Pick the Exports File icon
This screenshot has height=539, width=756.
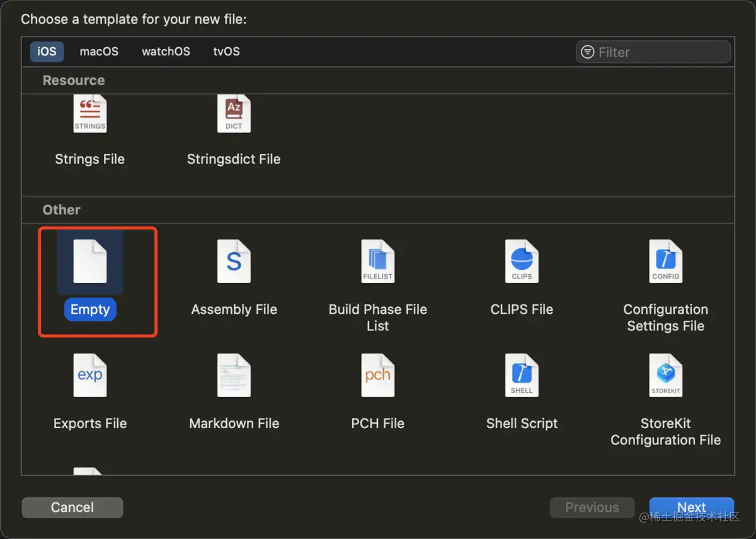pos(90,375)
